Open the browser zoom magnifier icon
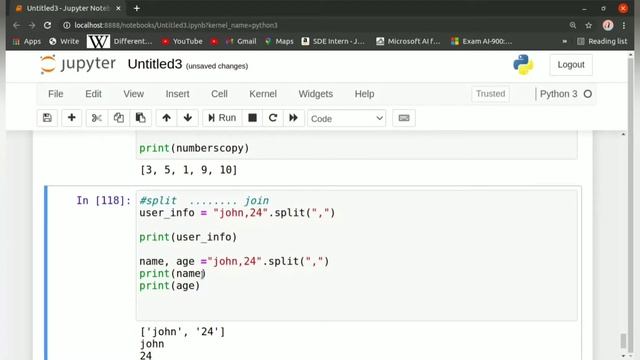This screenshot has height=360, width=640. 573,25
